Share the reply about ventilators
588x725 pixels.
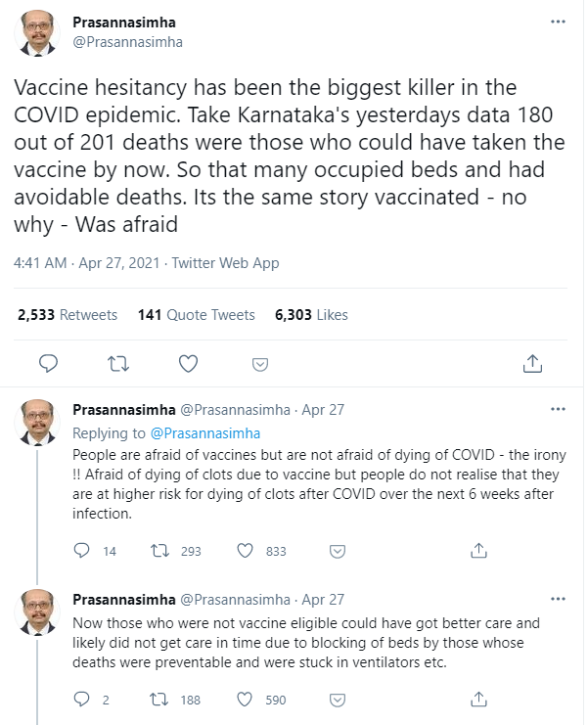[479, 700]
